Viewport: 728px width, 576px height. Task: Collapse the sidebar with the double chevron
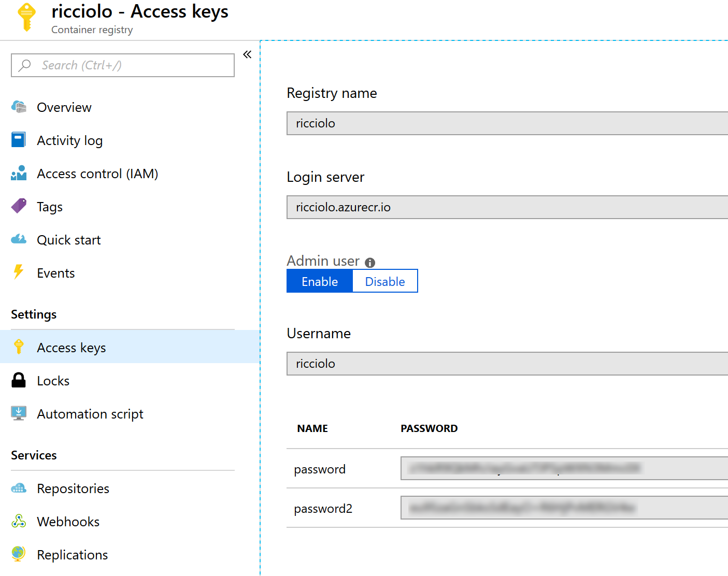(x=247, y=54)
